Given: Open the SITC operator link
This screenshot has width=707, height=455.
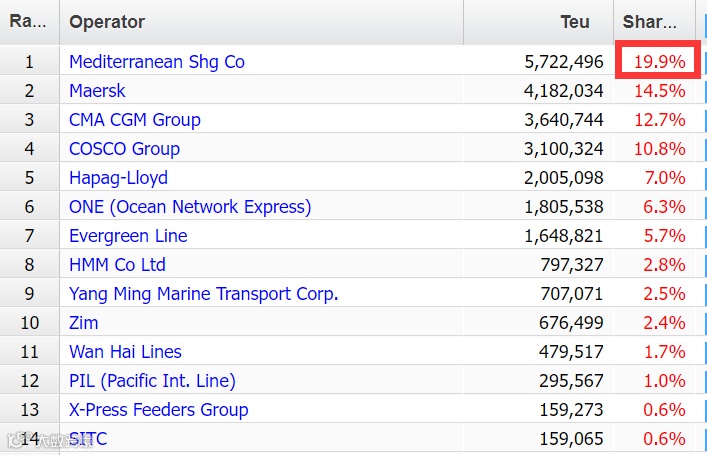Looking at the screenshot, I should [x=88, y=438].
